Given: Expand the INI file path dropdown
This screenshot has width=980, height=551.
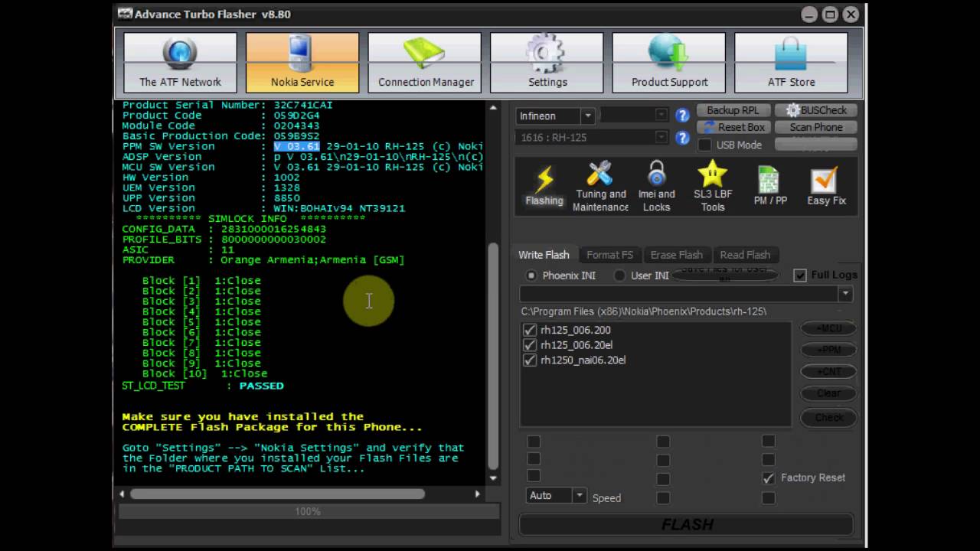Looking at the screenshot, I should pos(845,294).
